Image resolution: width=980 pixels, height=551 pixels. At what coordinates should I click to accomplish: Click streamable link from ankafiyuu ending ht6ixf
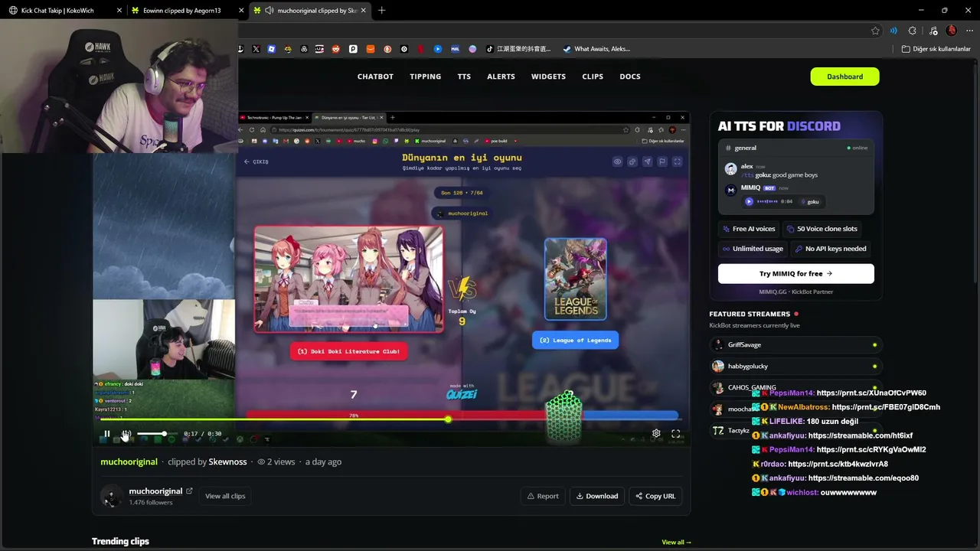coord(861,435)
